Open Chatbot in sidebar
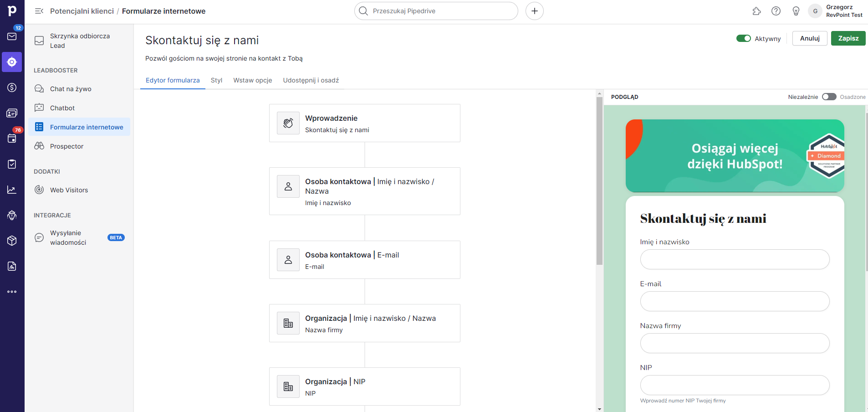 coord(79,108)
